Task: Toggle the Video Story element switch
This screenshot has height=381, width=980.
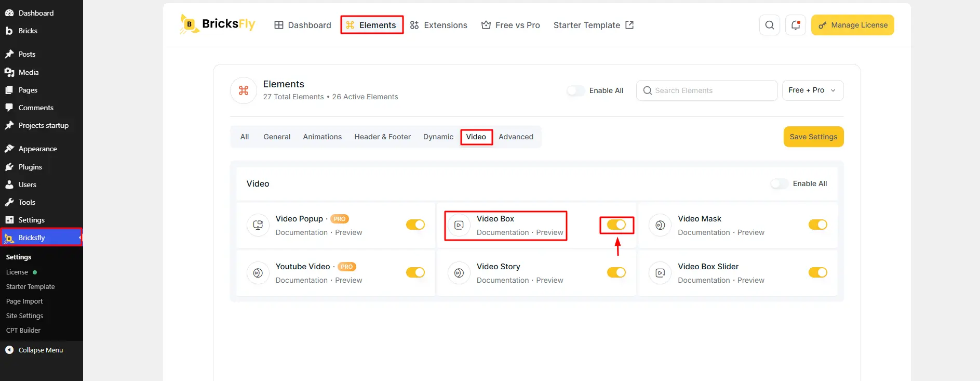Action: pos(616,272)
